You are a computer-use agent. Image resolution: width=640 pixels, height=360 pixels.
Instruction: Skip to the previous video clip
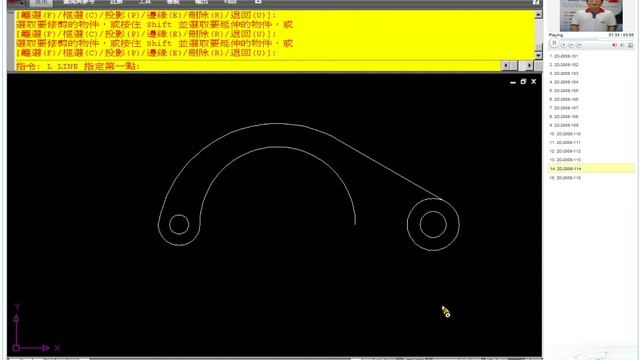click(x=571, y=44)
